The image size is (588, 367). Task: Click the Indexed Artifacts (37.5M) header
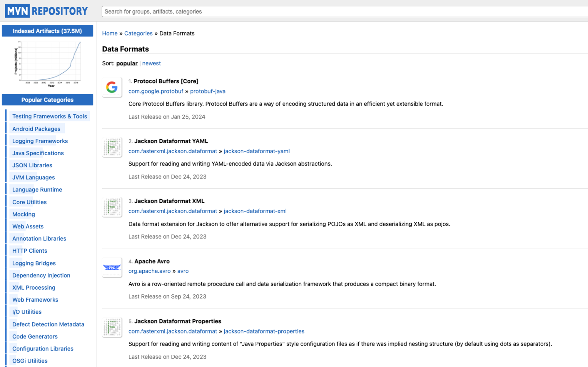[x=47, y=31]
